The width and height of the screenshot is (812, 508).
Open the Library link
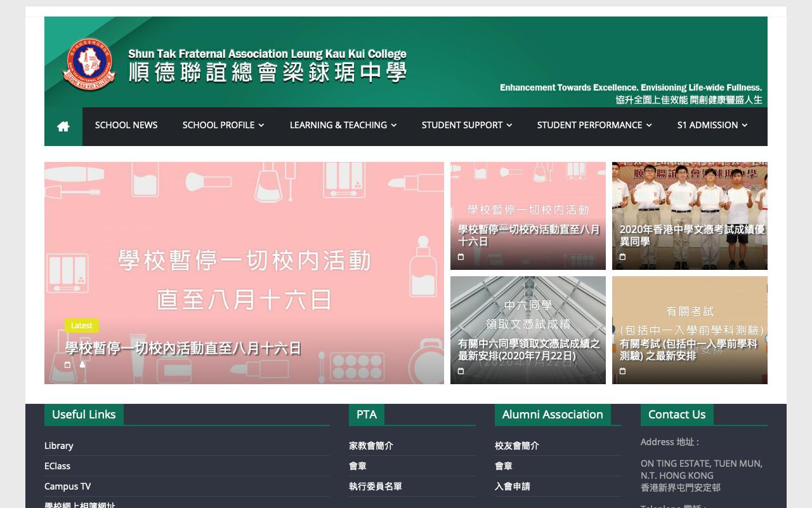pyautogui.click(x=59, y=446)
